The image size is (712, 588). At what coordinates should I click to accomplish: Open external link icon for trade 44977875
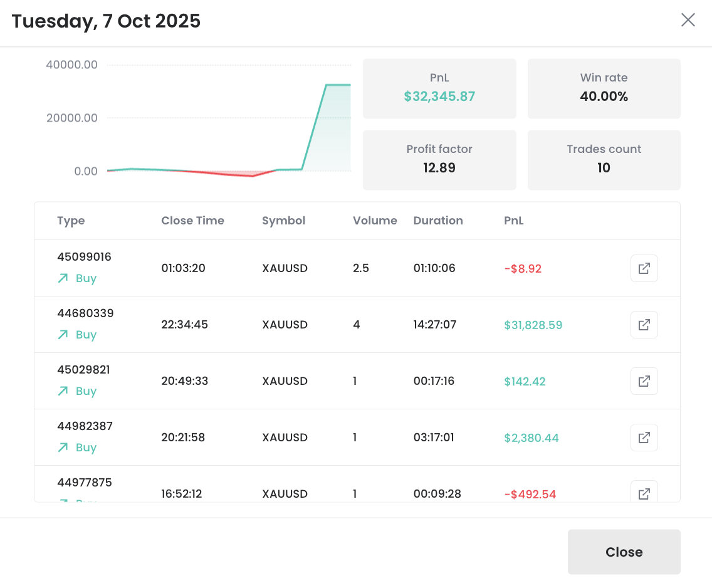coord(644,493)
